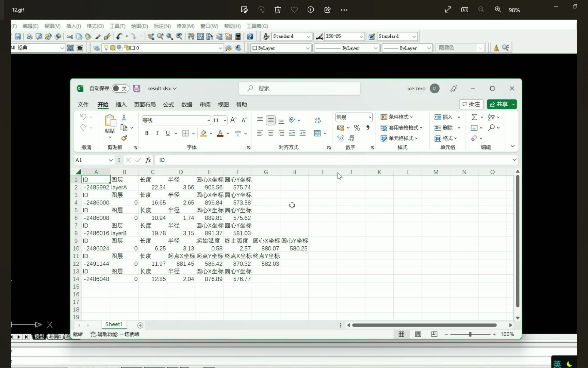
Task: Open the Name Box A1 dropdown
Action: [x=111, y=160]
